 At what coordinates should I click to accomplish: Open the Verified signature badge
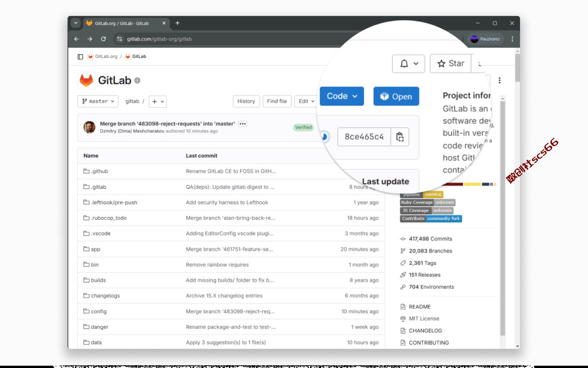pyautogui.click(x=303, y=127)
